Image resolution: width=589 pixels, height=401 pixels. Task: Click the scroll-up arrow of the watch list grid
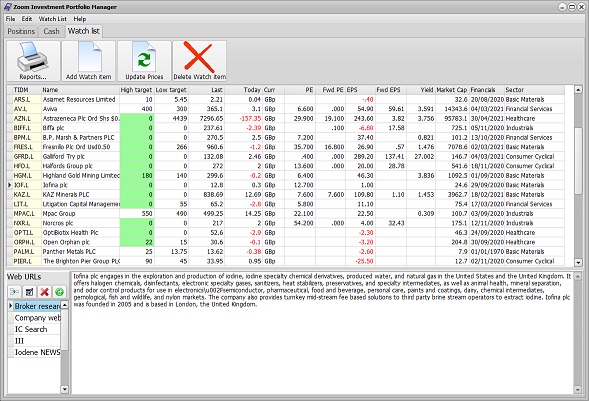pos(578,90)
